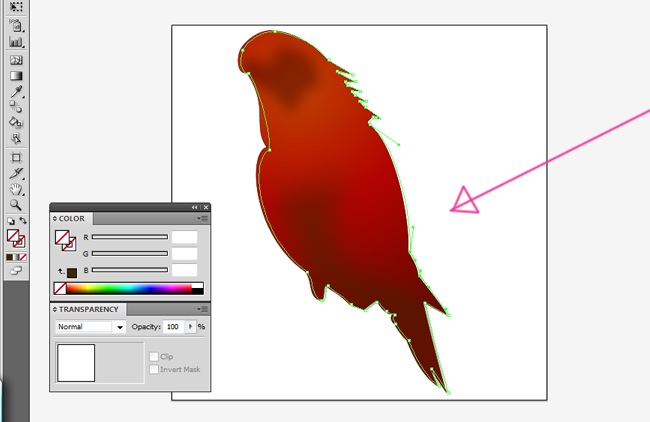Select the Zoom magnifier tool
This screenshot has height=422, width=650.
pyautogui.click(x=16, y=204)
